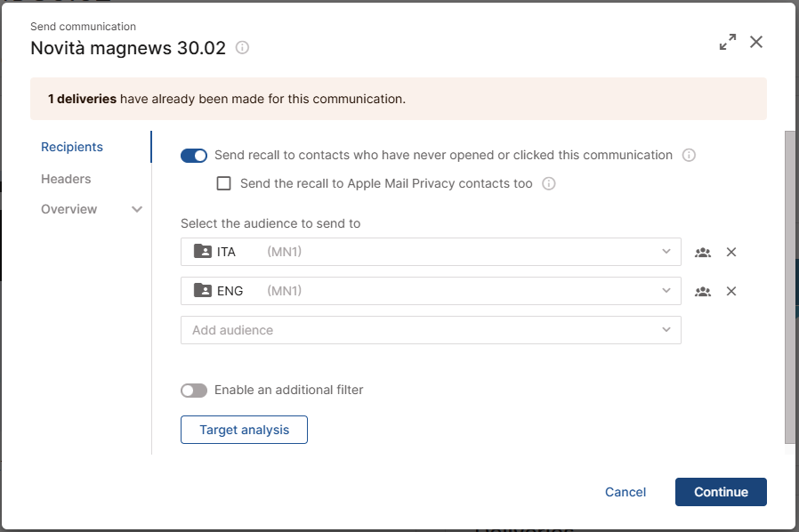Enable an additional filter toggle

click(x=194, y=391)
